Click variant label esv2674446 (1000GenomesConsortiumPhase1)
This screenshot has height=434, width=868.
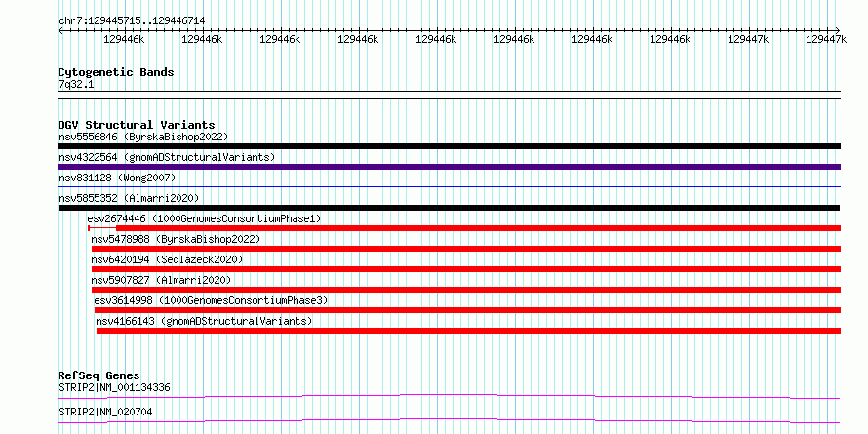point(204,218)
